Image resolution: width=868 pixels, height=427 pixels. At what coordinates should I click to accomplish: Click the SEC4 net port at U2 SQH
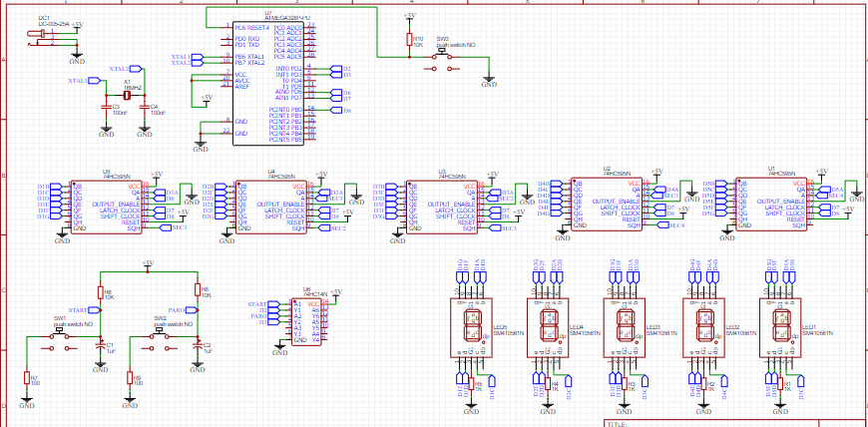tap(670, 224)
